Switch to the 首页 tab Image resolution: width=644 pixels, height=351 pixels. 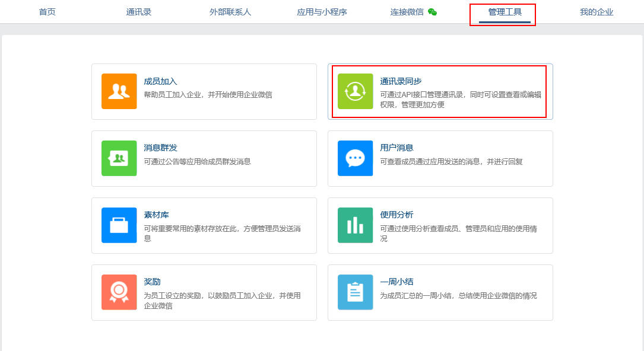[x=47, y=12]
